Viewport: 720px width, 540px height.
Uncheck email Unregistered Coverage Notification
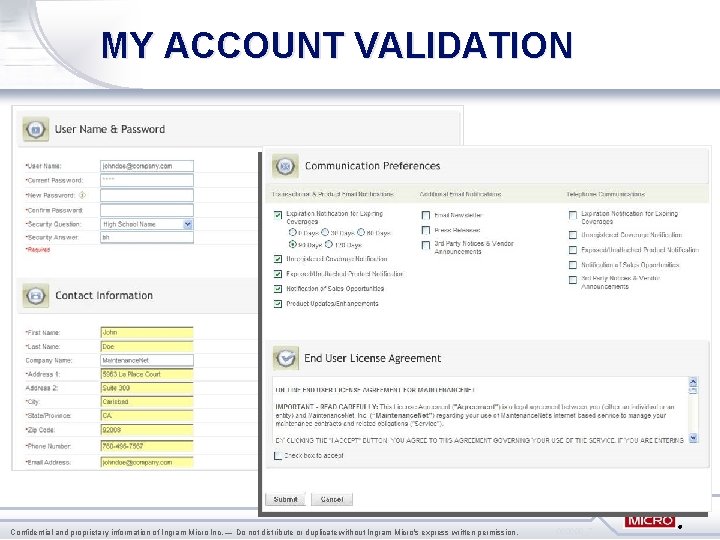278,259
